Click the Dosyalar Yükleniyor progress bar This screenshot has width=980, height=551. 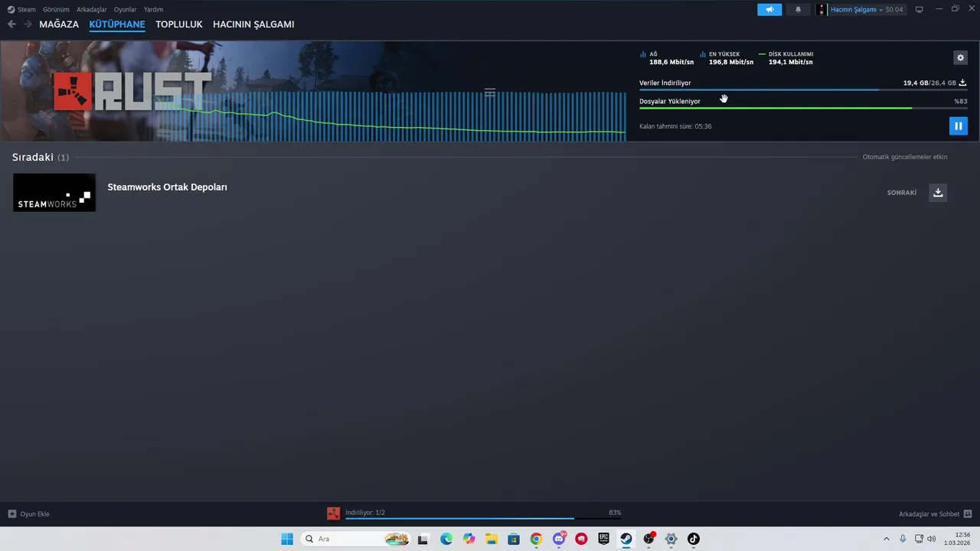click(803, 108)
